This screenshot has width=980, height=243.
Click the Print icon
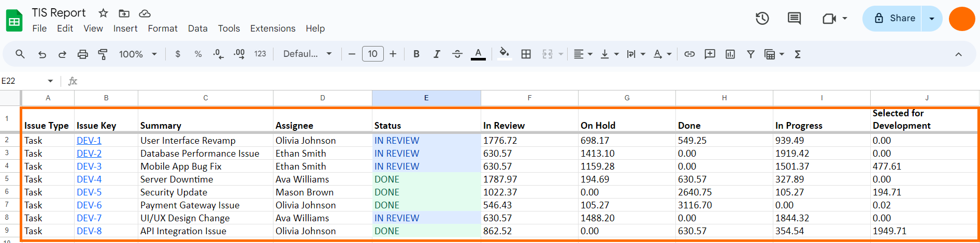tap(82, 54)
